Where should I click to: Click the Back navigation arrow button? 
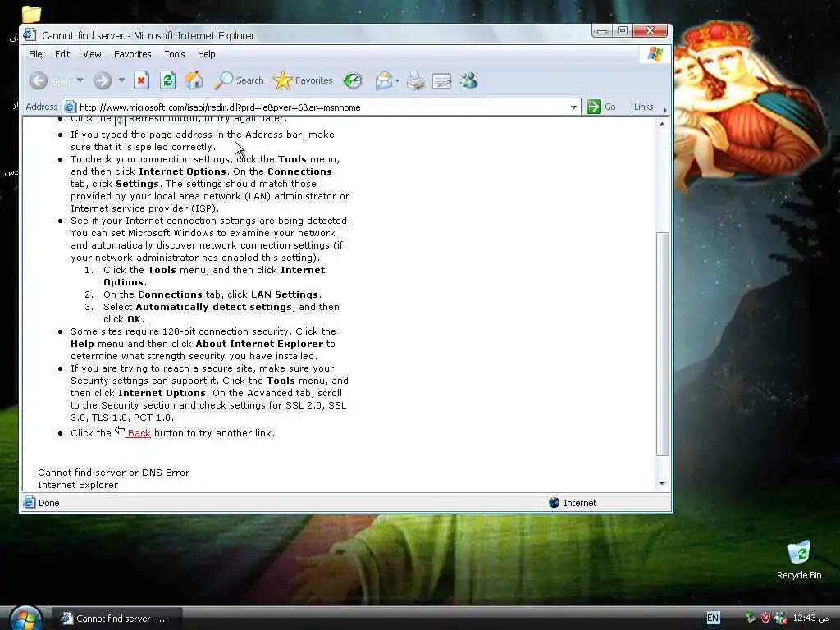39,81
